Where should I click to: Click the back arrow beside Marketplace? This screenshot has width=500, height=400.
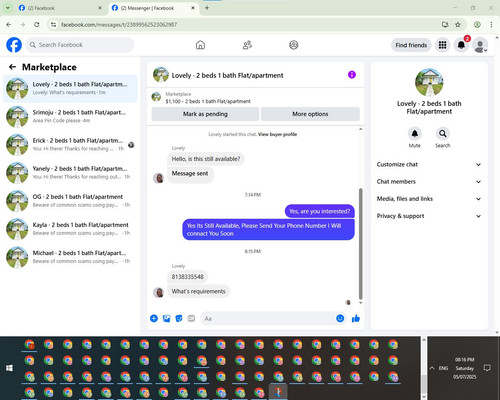pyautogui.click(x=12, y=67)
